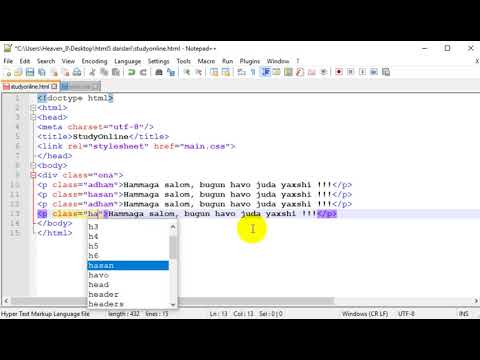Click the Replace toolbar icon
The width and height of the screenshot is (480, 360).
click(171, 72)
